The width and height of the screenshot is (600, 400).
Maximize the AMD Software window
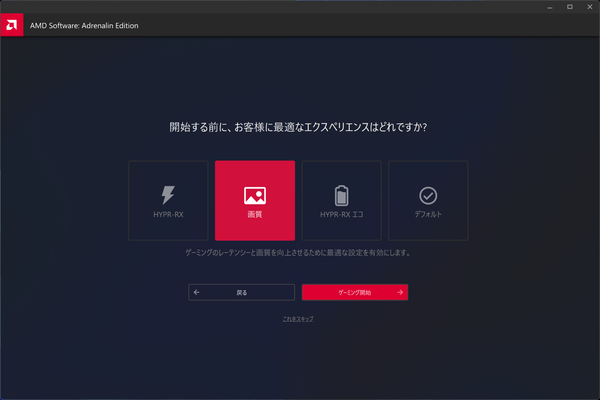(570, 7)
